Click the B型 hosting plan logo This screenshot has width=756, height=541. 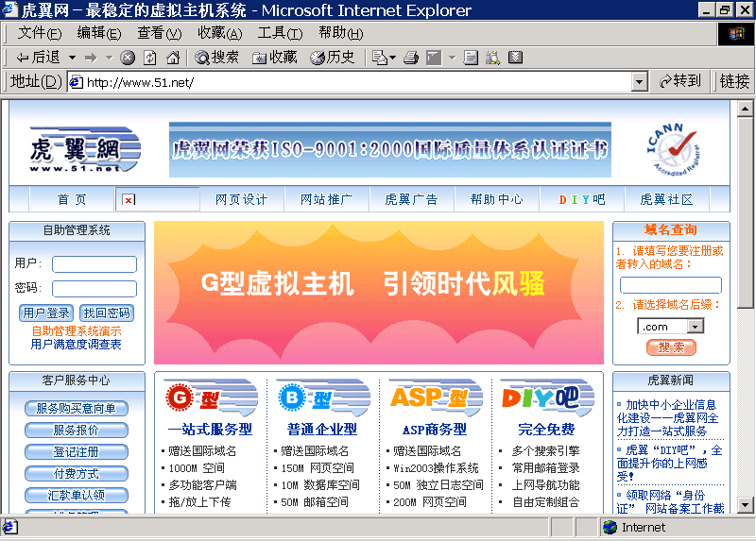pyautogui.click(x=323, y=397)
